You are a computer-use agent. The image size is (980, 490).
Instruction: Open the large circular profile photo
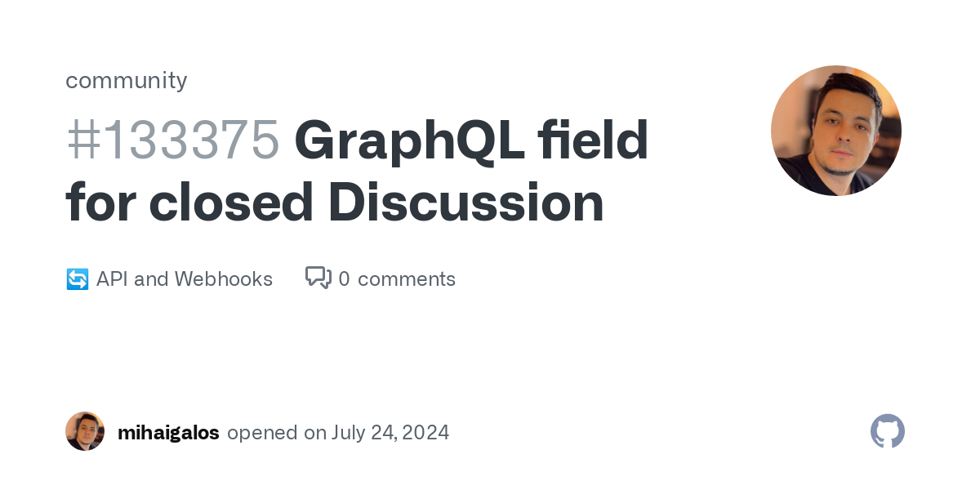click(836, 131)
